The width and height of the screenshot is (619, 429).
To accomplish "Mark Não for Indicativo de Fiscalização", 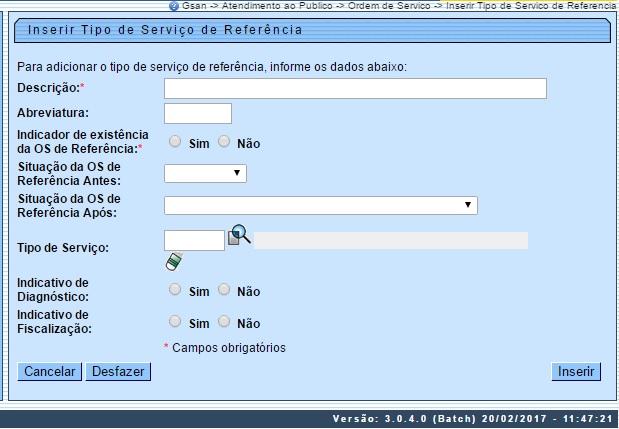I will tap(224, 322).
